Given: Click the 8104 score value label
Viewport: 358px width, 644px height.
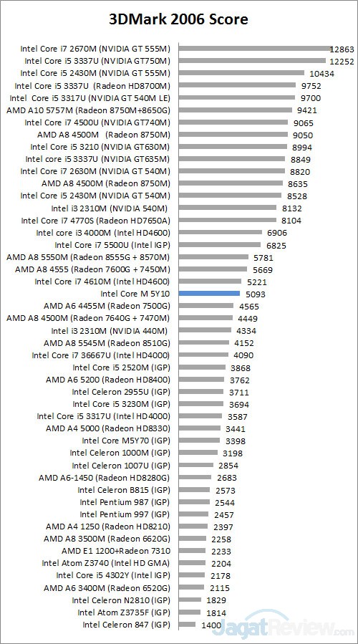Looking at the screenshot, I should pos(291,221).
